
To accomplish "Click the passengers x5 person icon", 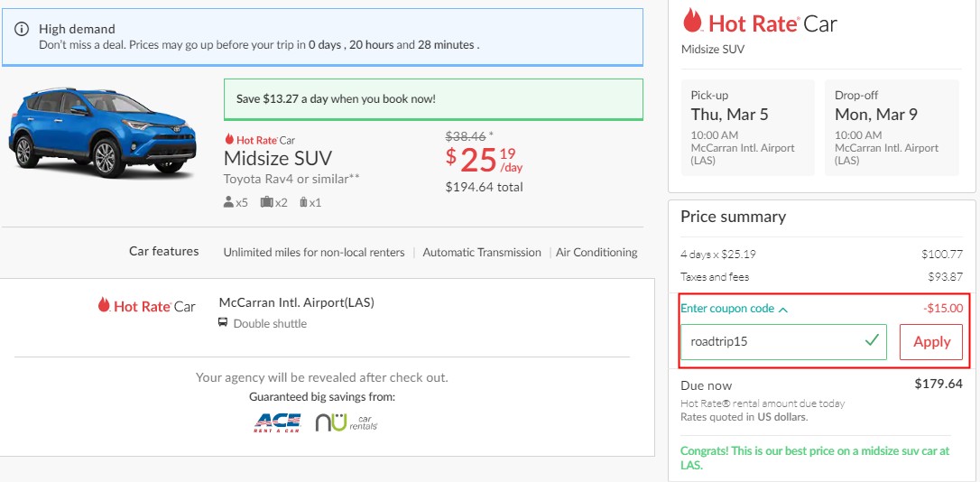I will click(228, 202).
